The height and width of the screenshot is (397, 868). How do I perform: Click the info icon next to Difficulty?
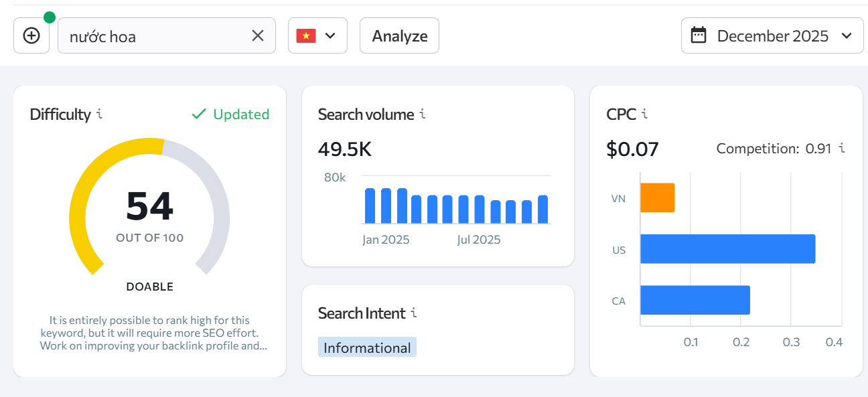100,114
